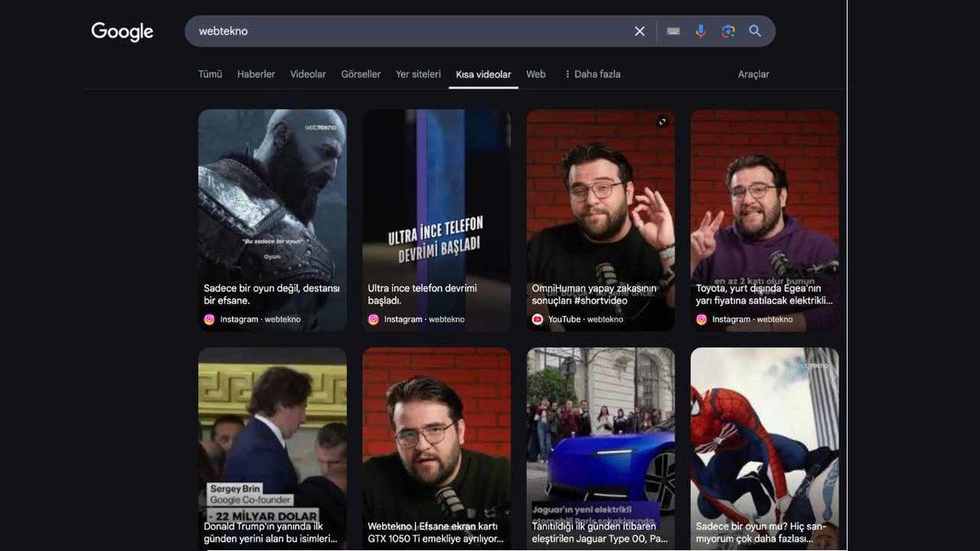Image resolution: width=980 pixels, height=551 pixels.
Task: Open the Jaguar Type 00 video thumbnail
Action: pos(600,433)
